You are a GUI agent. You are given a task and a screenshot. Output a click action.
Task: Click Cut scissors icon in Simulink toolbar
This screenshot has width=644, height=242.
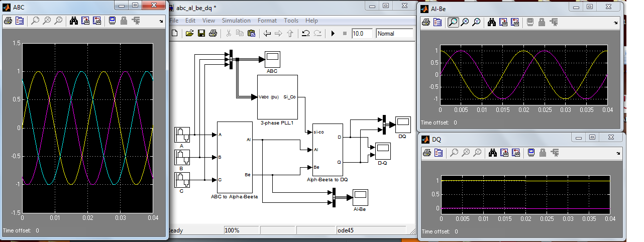coord(228,34)
